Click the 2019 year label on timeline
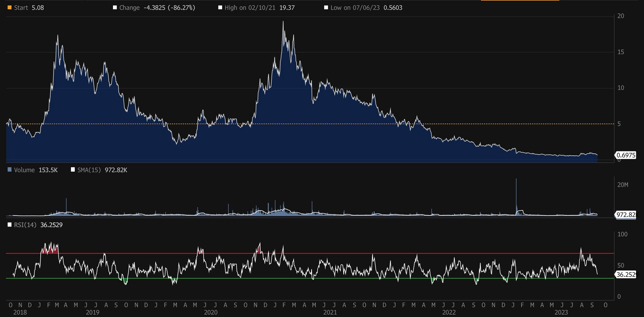 point(93,312)
